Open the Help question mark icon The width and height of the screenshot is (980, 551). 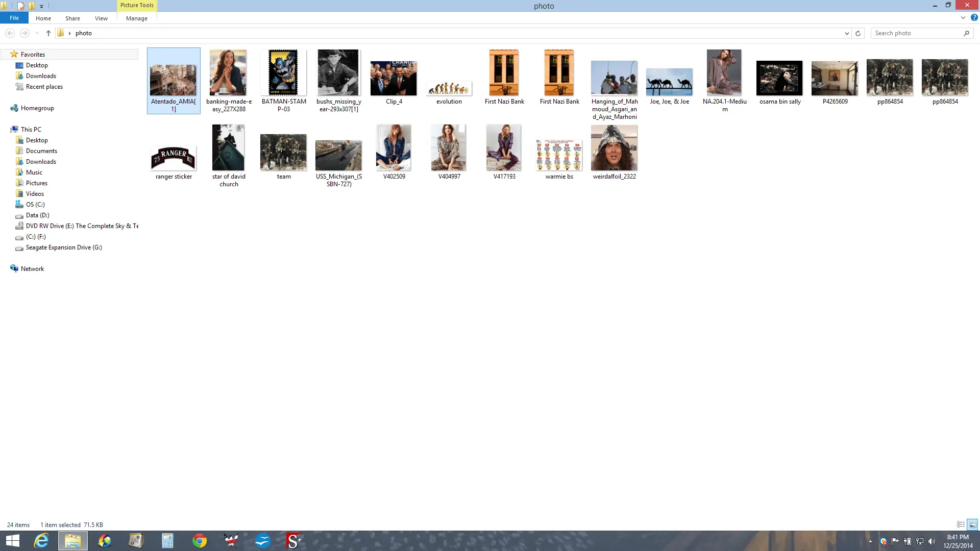(974, 17)
